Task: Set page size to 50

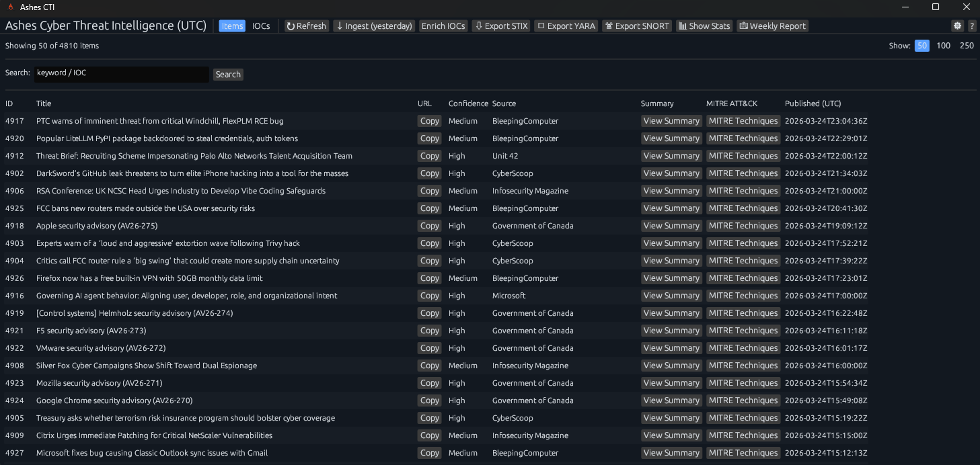Action: point(921,46)
